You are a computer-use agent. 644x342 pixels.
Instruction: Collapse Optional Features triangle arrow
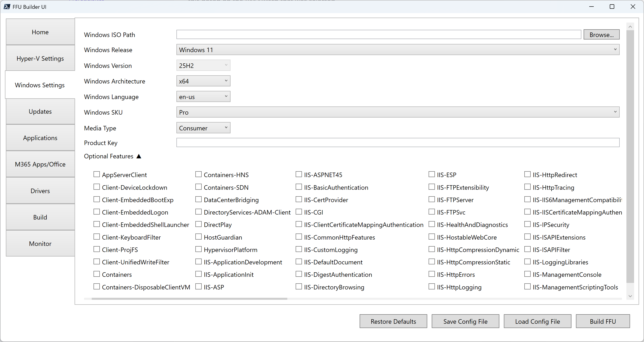coord(139,156)
